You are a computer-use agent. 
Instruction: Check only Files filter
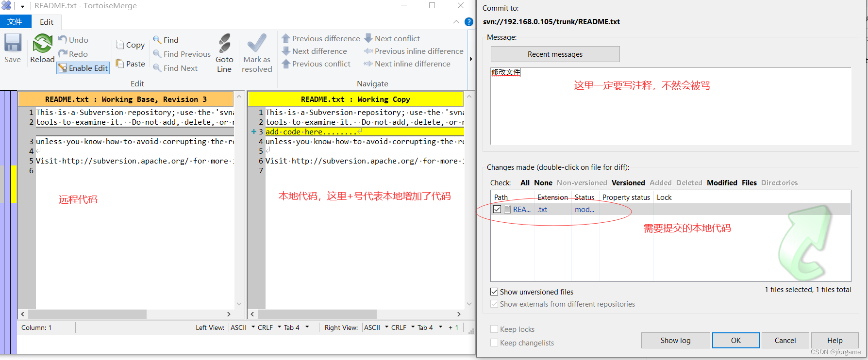[x=749, y=183]
